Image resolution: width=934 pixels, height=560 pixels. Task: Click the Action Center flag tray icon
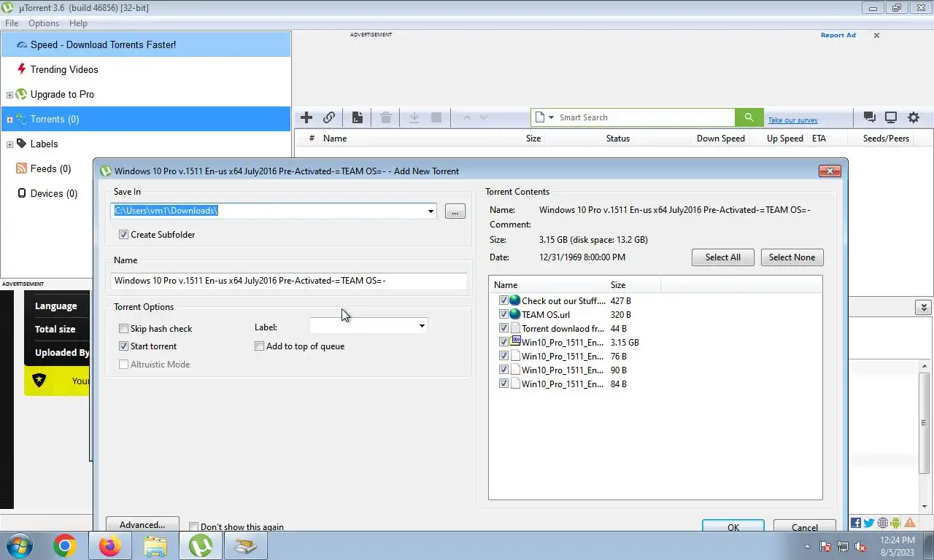coord(826,546)
